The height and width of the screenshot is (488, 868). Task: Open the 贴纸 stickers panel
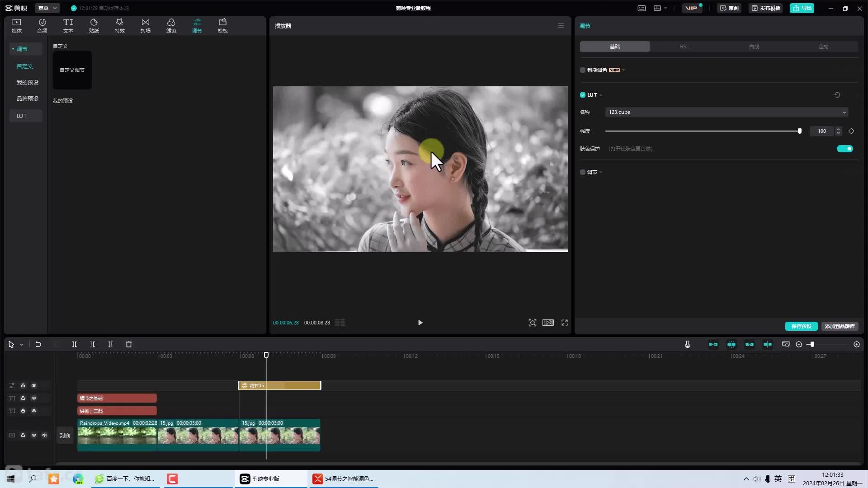click(x=94, y=26)
